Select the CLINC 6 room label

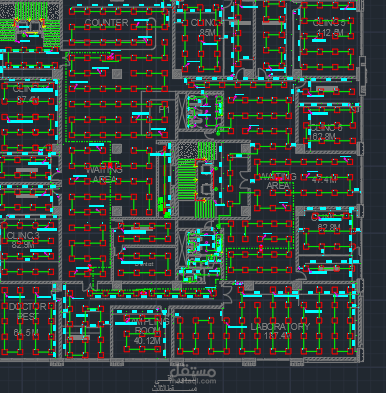click(326, 128)
